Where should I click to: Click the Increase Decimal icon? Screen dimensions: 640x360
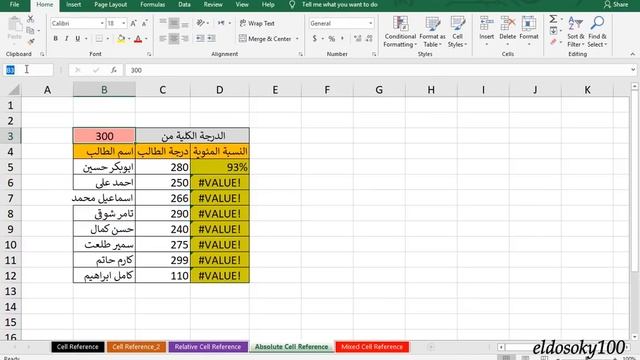tap(358, 38)
